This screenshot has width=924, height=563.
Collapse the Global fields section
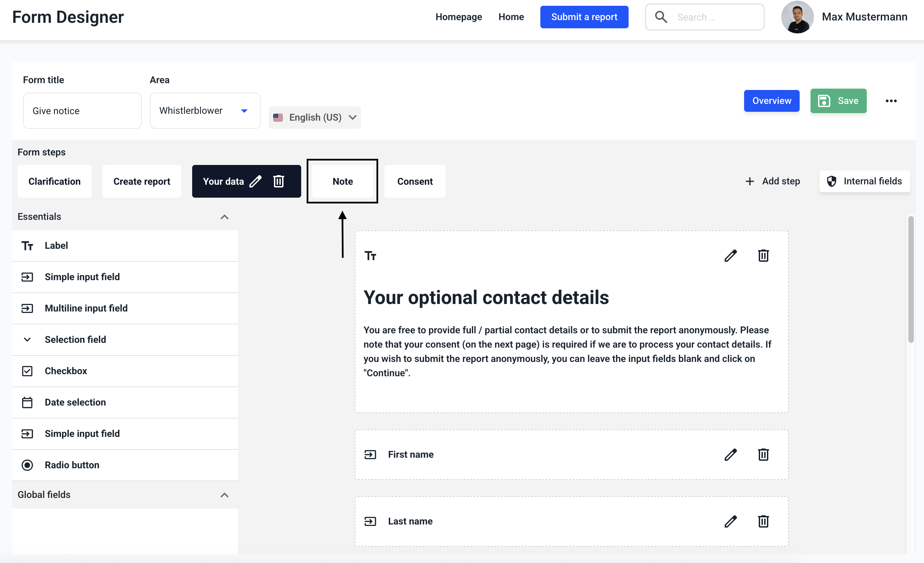coord(224,495)
